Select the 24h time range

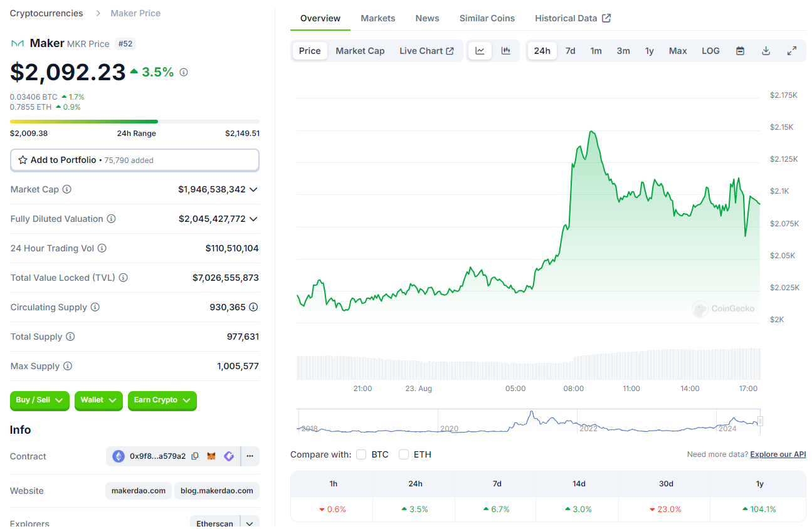click(x=542, y=51)
